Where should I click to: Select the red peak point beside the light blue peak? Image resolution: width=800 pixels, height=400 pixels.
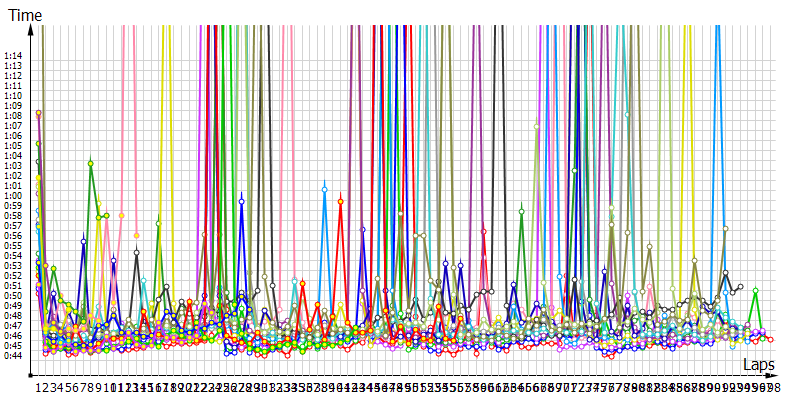point(341,201)
